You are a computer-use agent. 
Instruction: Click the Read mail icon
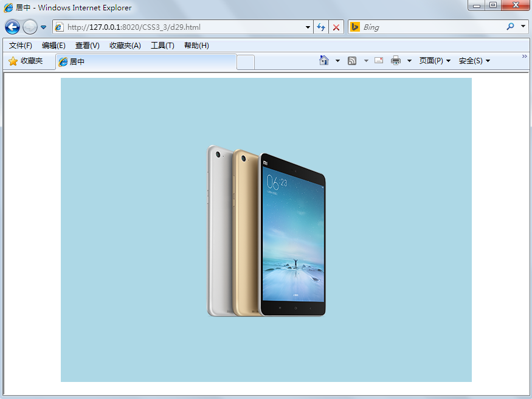point(379,60)
